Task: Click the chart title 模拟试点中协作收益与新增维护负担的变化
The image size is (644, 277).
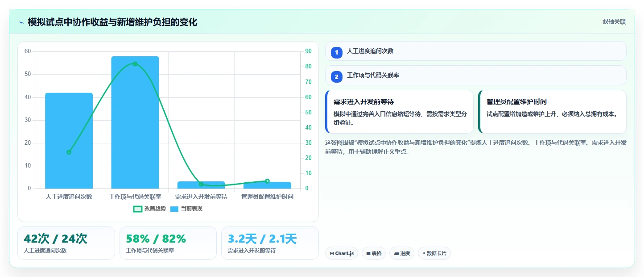Action: [112, 22]
